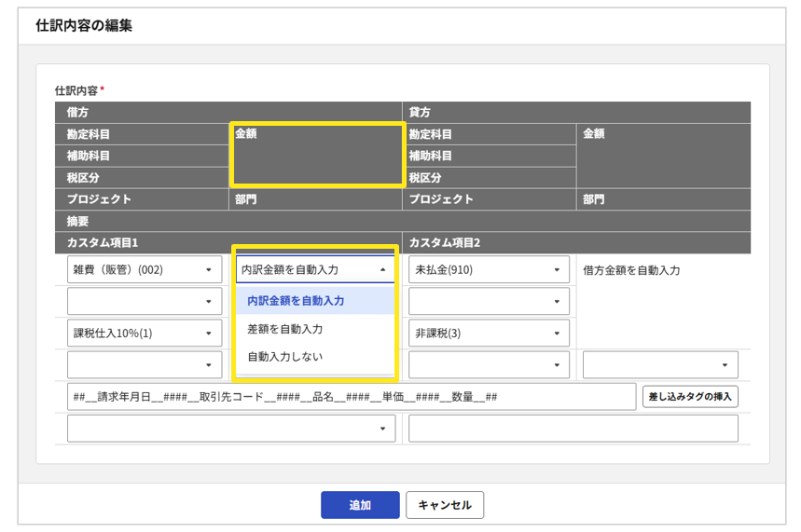
Task: Open the カスタム項目1 dropdown
Action: pyautogui.click(x=231, y=429)
